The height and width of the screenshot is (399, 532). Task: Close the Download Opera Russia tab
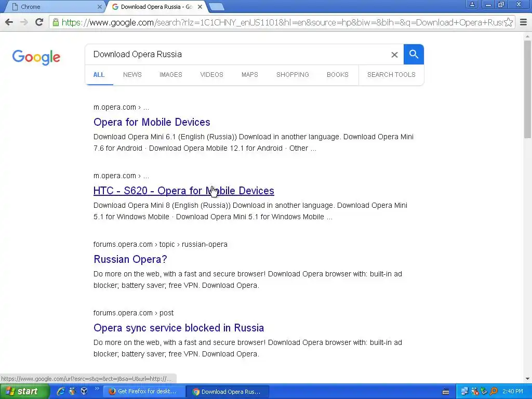pos(200,7)
